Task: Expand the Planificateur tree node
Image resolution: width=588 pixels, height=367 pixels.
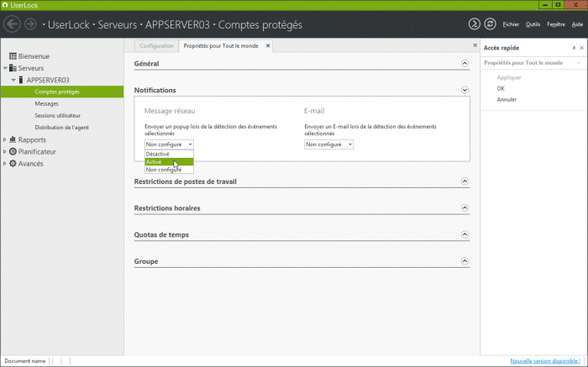Action: point(4,151)
